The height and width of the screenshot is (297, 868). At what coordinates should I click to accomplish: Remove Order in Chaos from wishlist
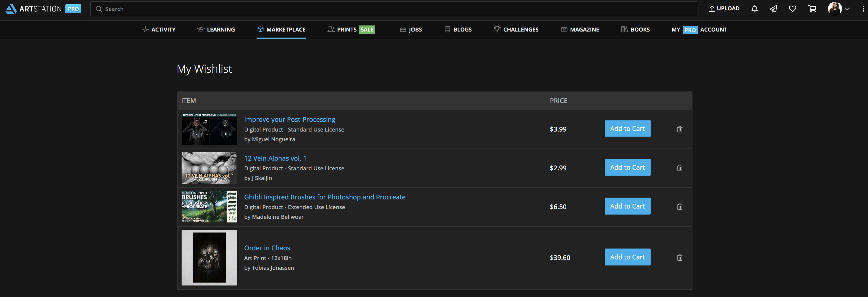pos(679,258)
